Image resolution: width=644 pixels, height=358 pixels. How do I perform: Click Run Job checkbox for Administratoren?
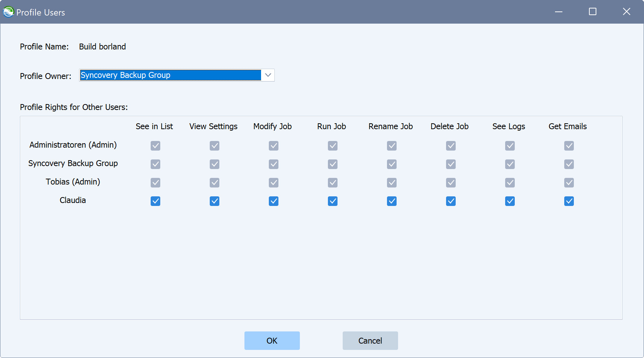pos(332,145)
